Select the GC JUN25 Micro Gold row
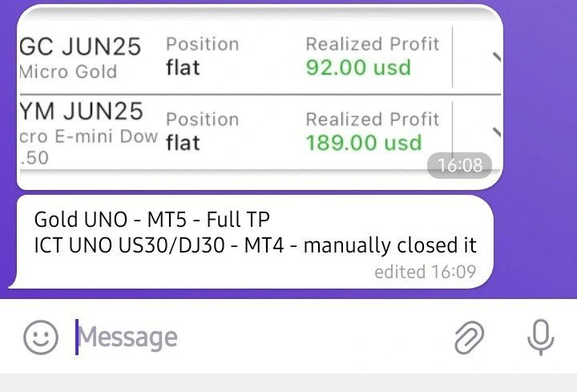The image size is (577, 392). click(260, 57)
